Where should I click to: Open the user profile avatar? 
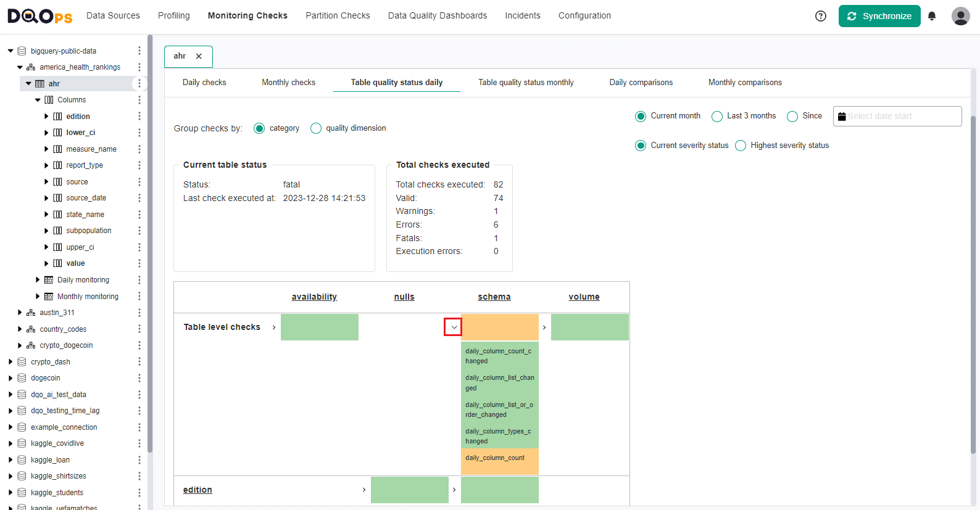pyautogui.click(x=960, y=16)
